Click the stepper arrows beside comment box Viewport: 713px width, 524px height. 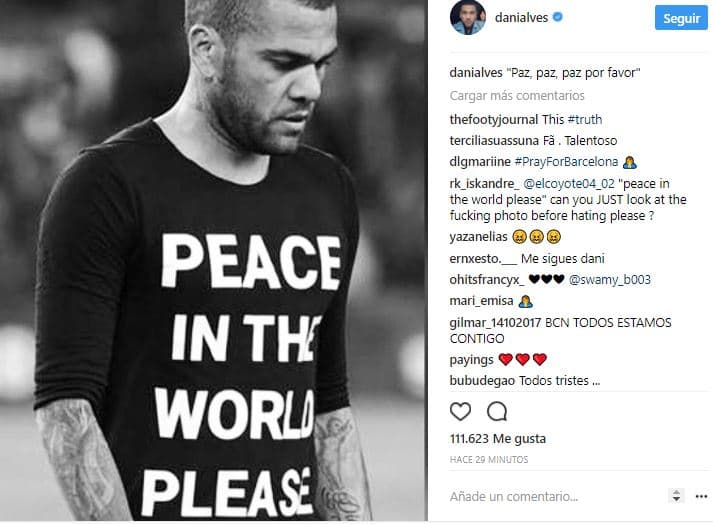[676, 496]
